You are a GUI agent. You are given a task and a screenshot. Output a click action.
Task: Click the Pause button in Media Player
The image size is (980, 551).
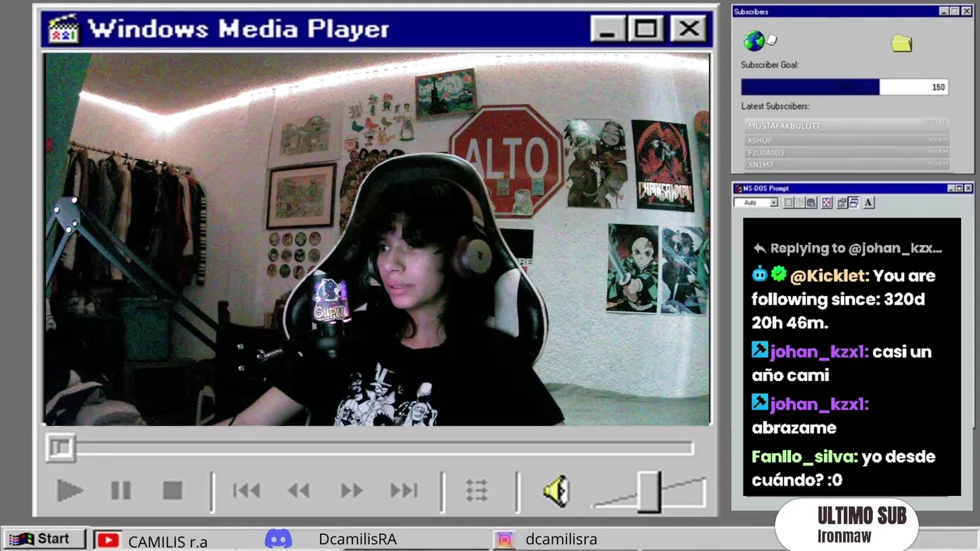point(121,491)
